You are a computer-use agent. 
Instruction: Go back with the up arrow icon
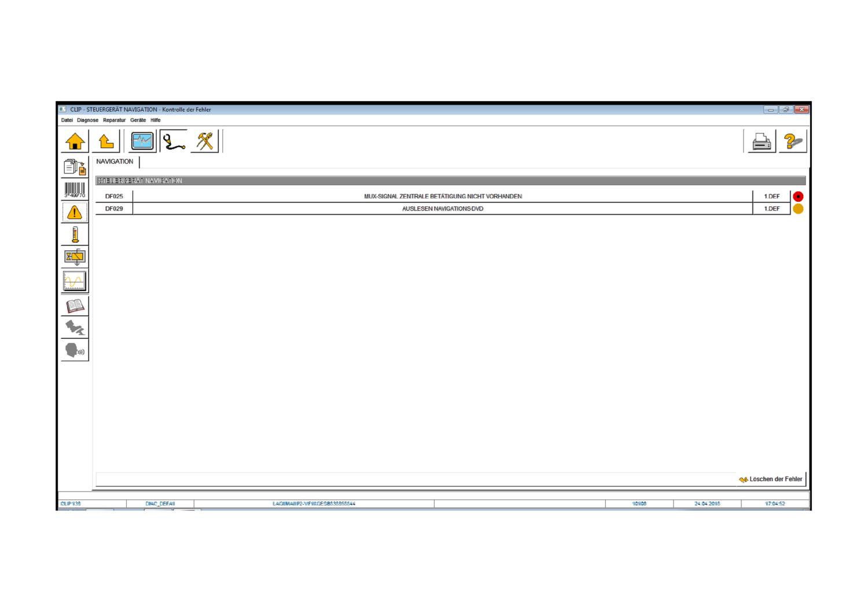tap(106, 141)
